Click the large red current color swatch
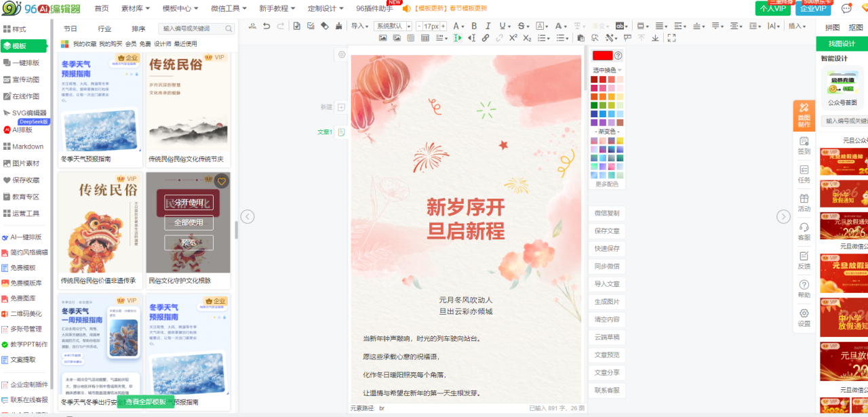868x417 pixels. click(601, 56)
